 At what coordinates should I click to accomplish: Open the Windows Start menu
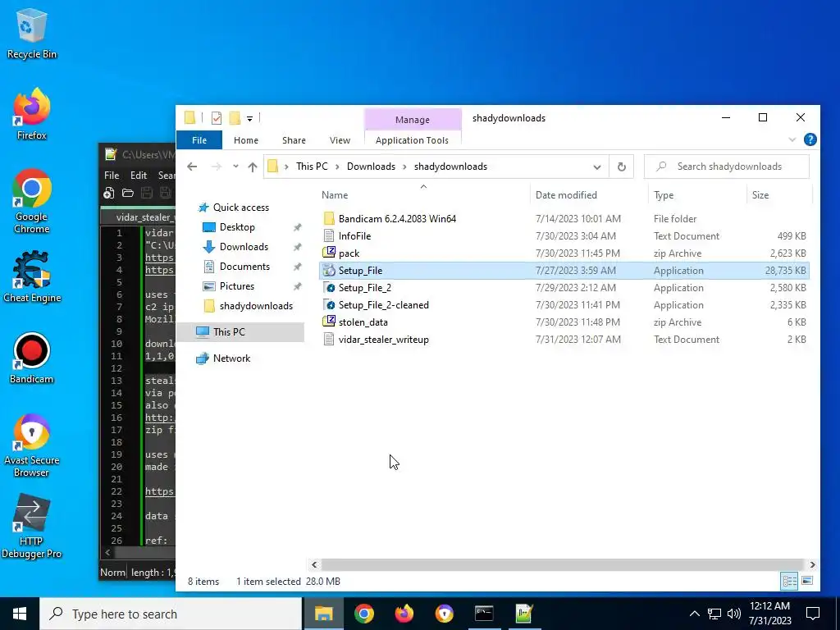(x=20, y=614)
